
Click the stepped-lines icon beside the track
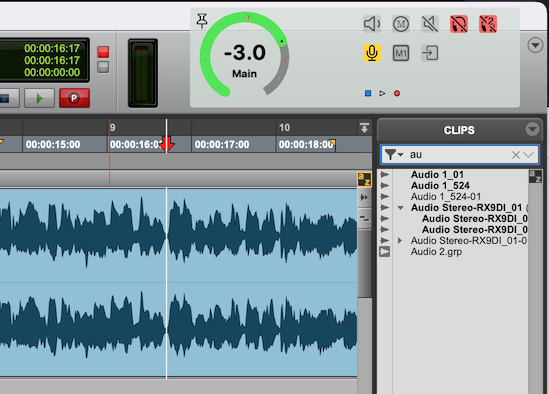(364, 219)
